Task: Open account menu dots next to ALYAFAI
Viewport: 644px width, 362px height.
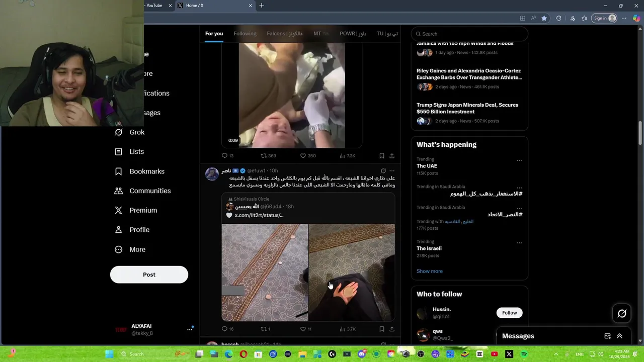Action: coord(190,329)
